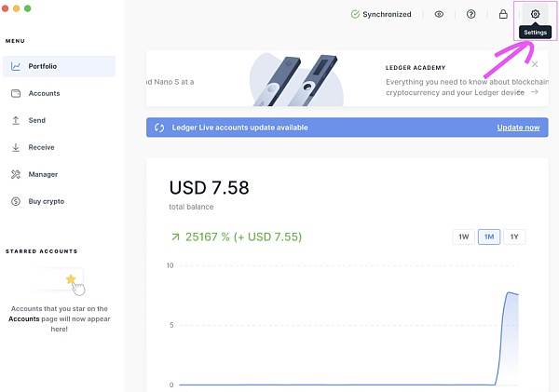Click the refresh icon in update banner
Screen dimensions: 559x392
point(159,128)
